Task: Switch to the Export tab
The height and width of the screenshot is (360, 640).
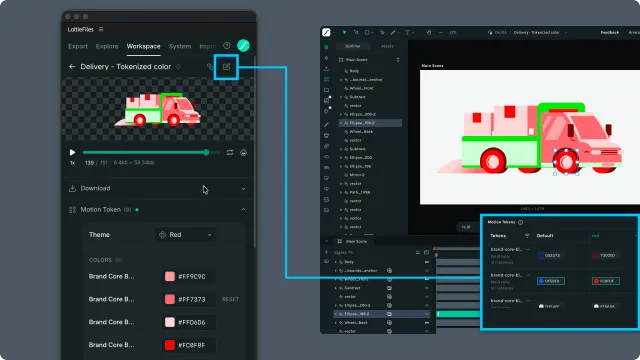Action: [78, 46]
